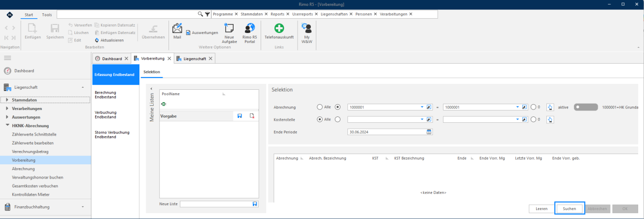The height and width of the screenshot is (219, 644).
Task: Click the top search input box
Action: tap(127, 14)
